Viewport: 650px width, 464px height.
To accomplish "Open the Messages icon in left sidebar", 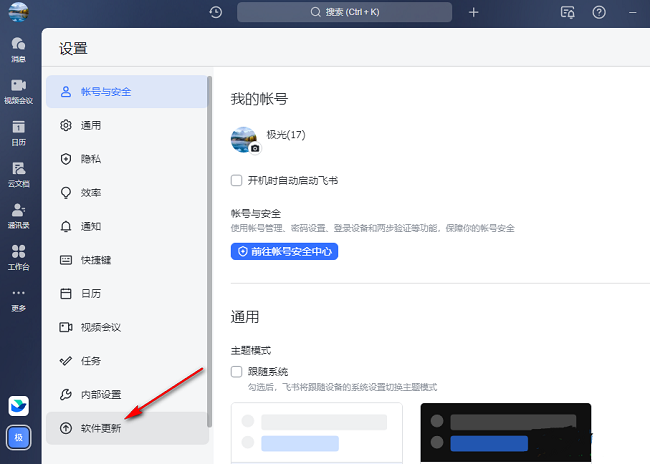I will point(18,49).
